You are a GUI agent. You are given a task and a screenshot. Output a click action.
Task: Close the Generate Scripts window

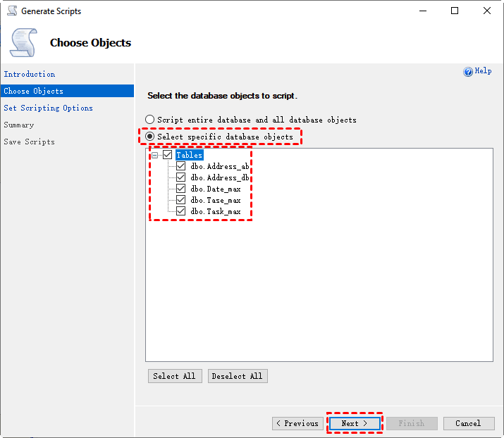tap(487, 11)
